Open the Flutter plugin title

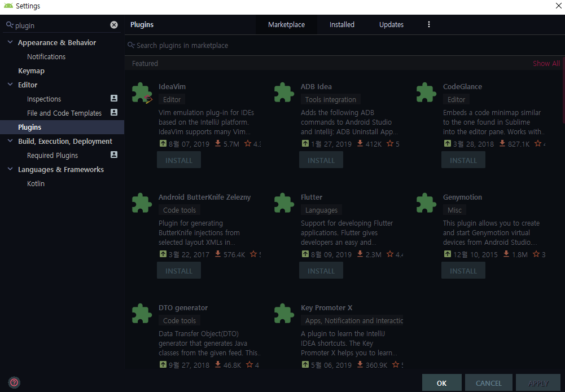(312, 197)
